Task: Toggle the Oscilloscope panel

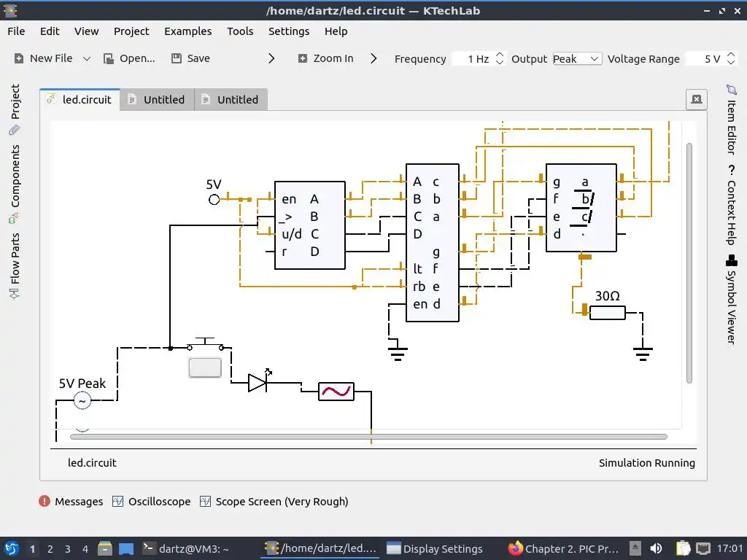Action: (152, 502)
